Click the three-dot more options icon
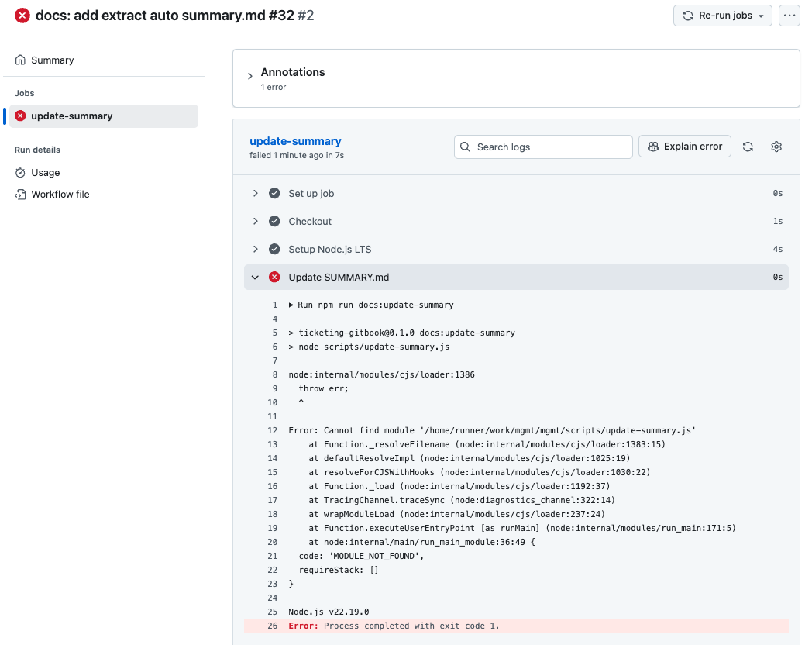 (789, 16)
